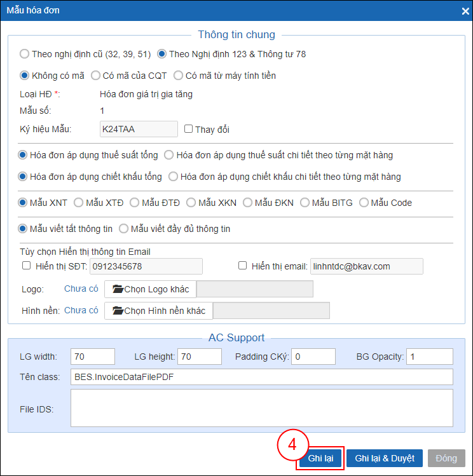
Task: Click the Hóa đơn giá trị gia tăng text
Action: coord(146,95)
